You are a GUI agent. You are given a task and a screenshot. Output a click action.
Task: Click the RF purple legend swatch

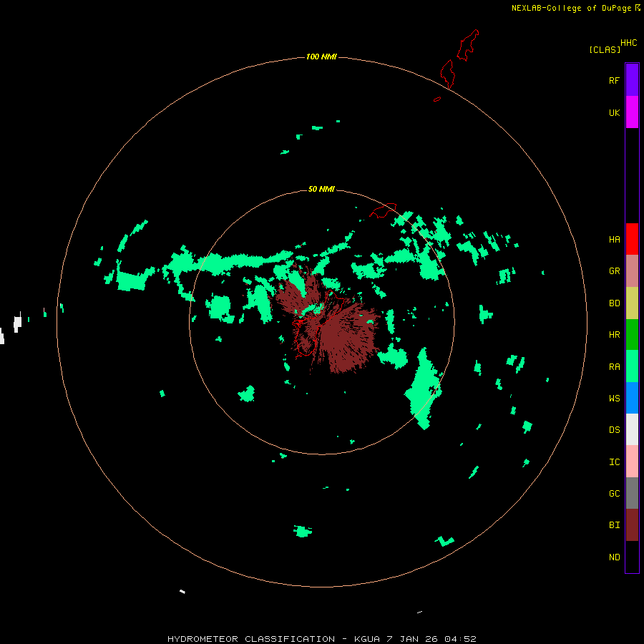pyautogui.click(x=632, y=80)
